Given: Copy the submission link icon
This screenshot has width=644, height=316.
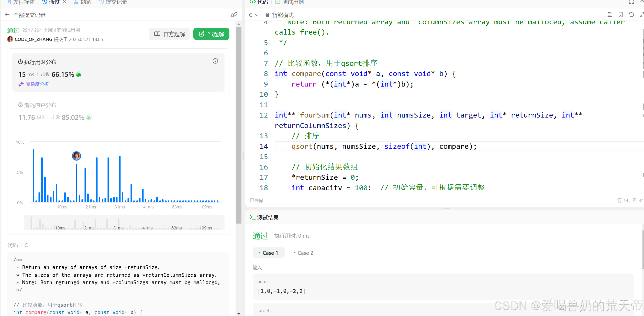Looking at the screenshot, I should point(234,15).
